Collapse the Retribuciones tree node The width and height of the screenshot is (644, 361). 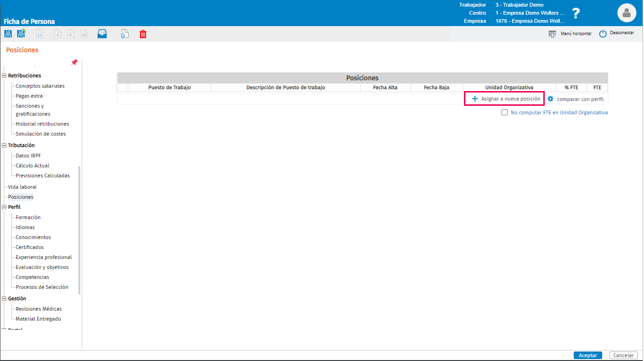point(5,75)
